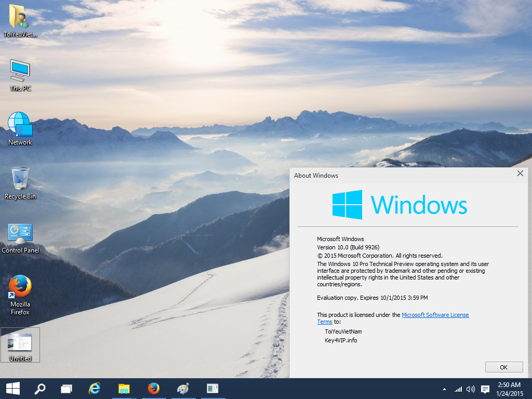Image resolution: width=532 pixels, height=399 pixels.
Task: Open the Start menu
Action: tap(11, 389)
